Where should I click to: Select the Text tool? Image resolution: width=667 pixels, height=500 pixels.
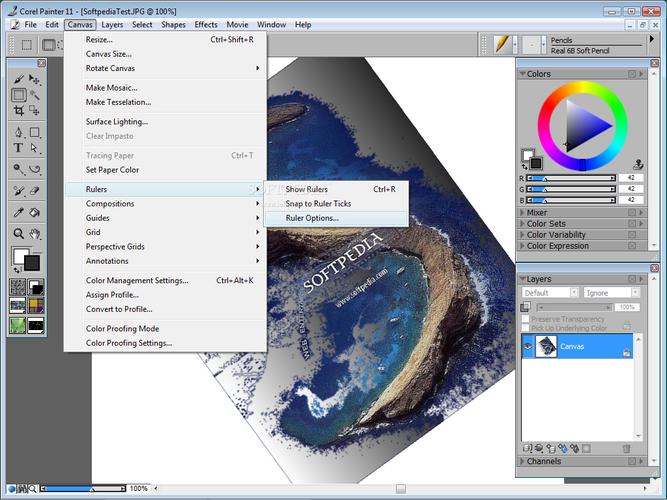pyautogui.click(x=18, y=148)
